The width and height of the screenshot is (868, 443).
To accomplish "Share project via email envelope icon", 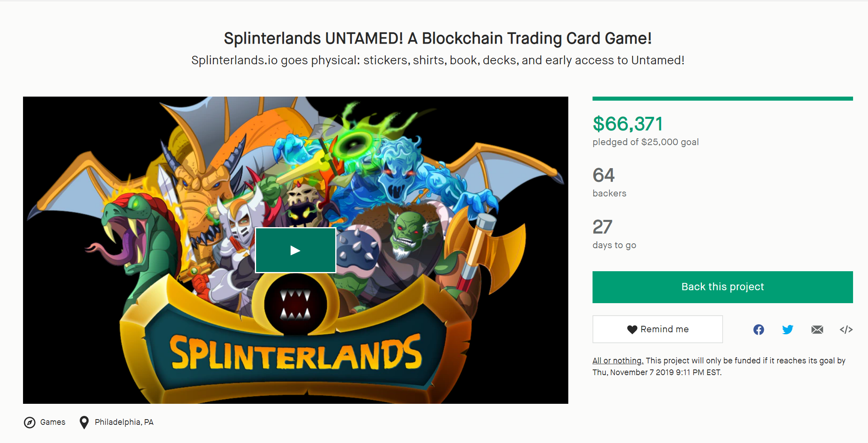I will pyautogui.click(x=817, y=329).
